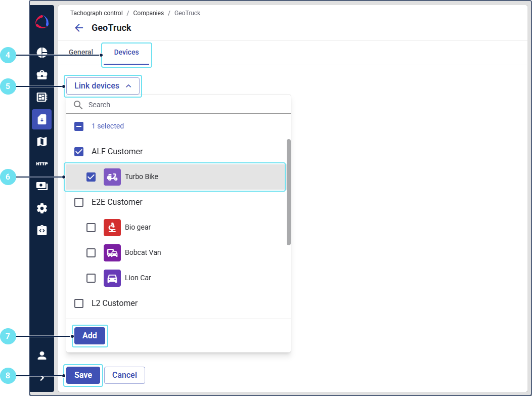The width and height of the screenshot is (532, 397).
Task: Click the user profile icon in sidebar
Action: pos(42,355)
